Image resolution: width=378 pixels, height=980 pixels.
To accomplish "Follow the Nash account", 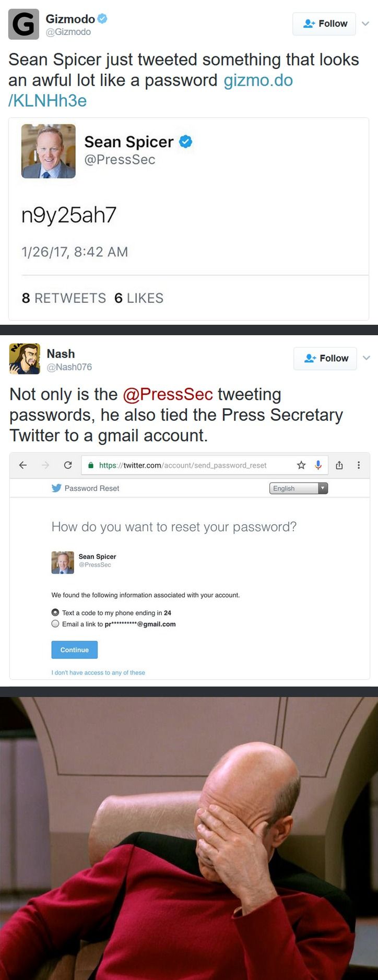I will click(325, 359).
